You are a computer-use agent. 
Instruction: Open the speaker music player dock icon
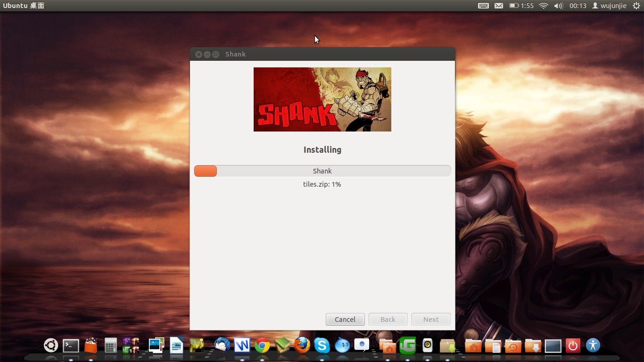tap(428, 346)
